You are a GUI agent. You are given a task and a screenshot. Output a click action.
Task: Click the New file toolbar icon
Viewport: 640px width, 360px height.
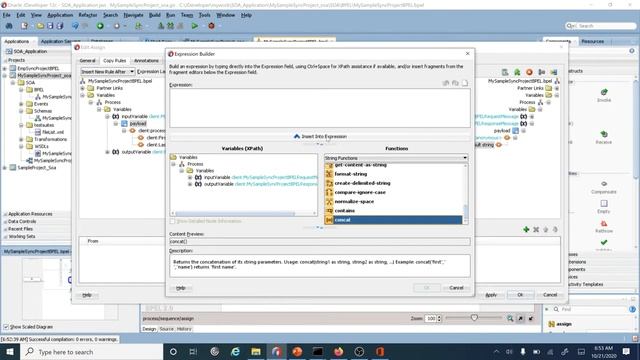click(x=24, y=26)
